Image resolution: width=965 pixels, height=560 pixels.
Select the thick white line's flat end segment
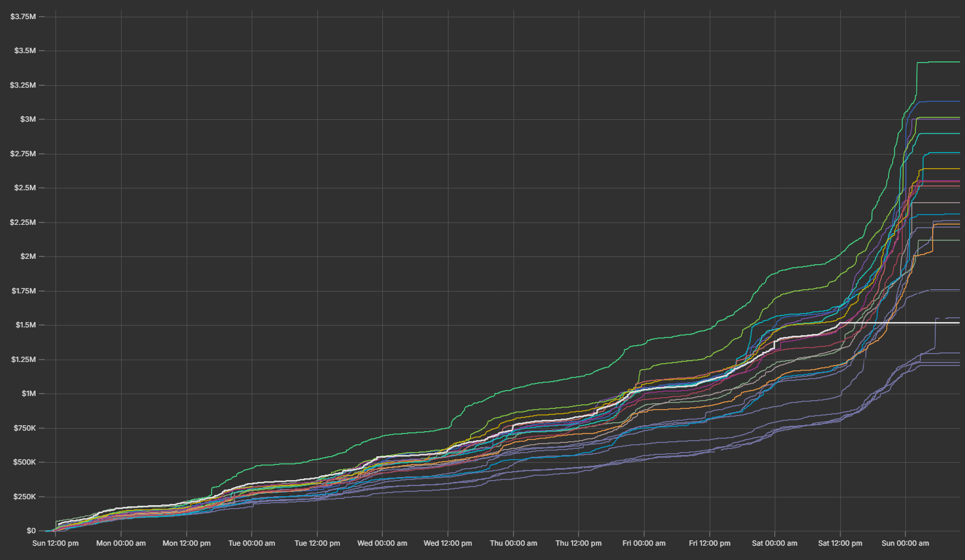coord(901,323)
